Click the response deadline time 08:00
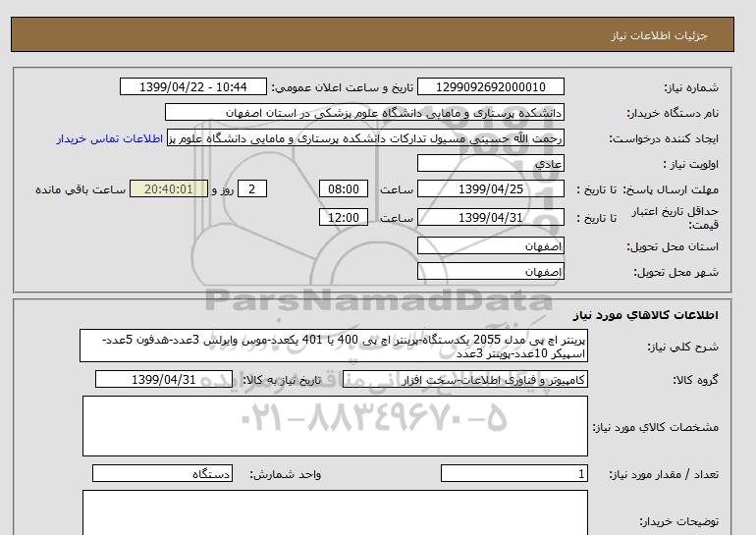This screenshot has height=535, width=756. pos(344,188)
